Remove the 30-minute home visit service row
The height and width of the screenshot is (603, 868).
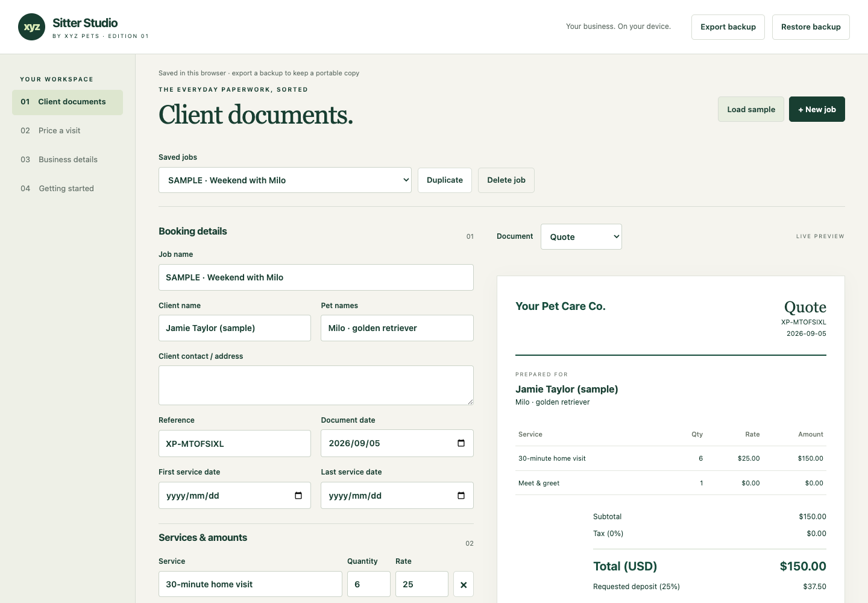pyautogui.click(x=464, y=584)
